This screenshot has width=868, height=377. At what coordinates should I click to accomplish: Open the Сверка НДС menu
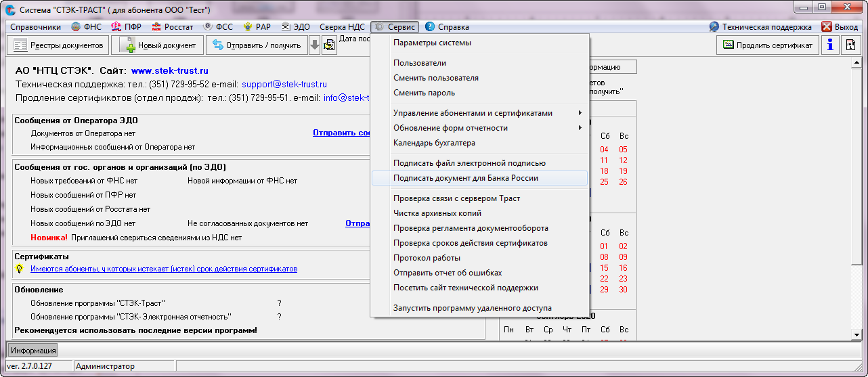tap(342, 27)
